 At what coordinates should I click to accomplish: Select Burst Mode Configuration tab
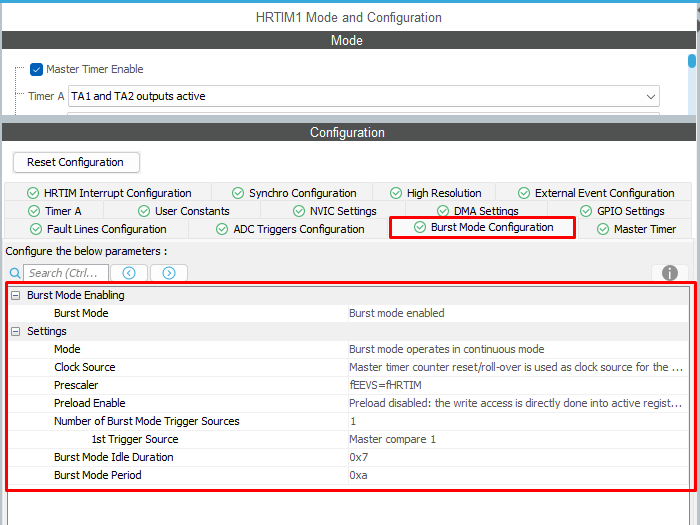pyautogui.click(x=483, y=227)
